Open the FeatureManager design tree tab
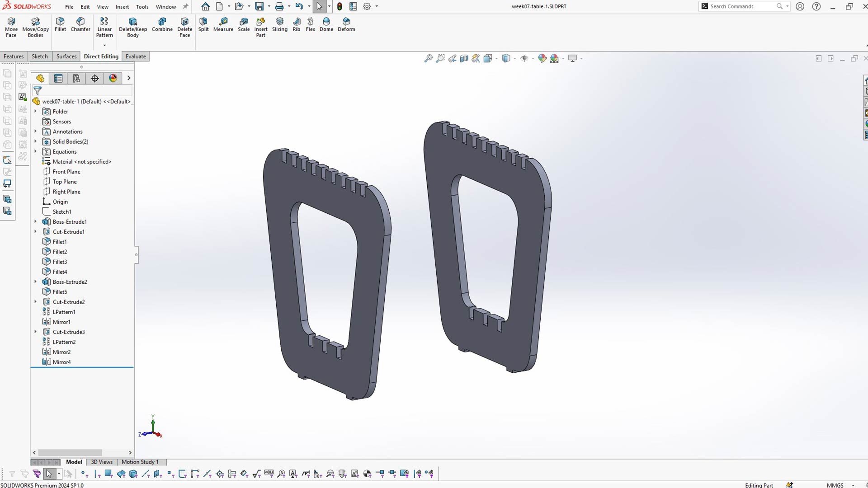Image resolution: width=868 pixels, height=488 pixels. [40, 78]
